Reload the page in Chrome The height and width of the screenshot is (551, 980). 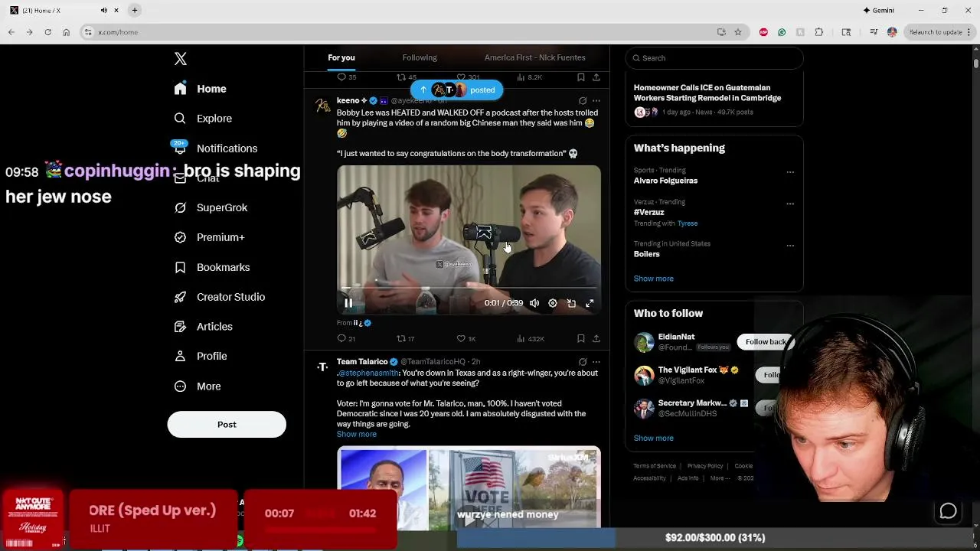click(x=47, y=32)
